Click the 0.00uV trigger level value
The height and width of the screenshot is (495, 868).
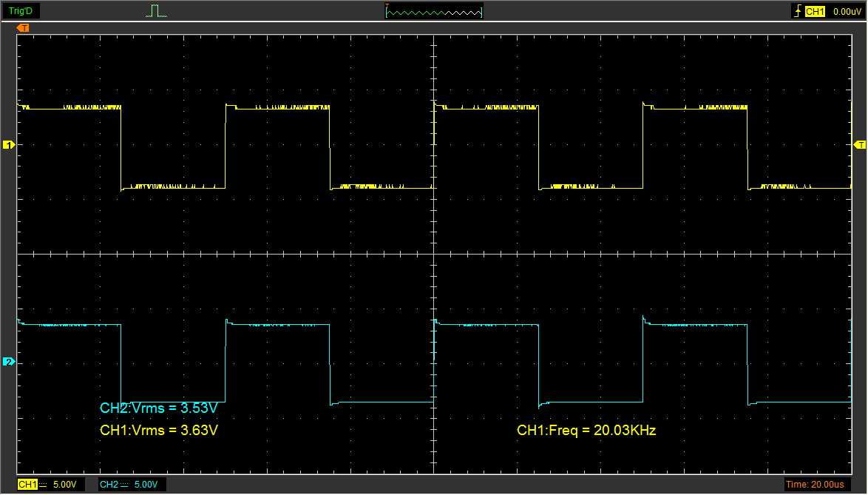847,11
